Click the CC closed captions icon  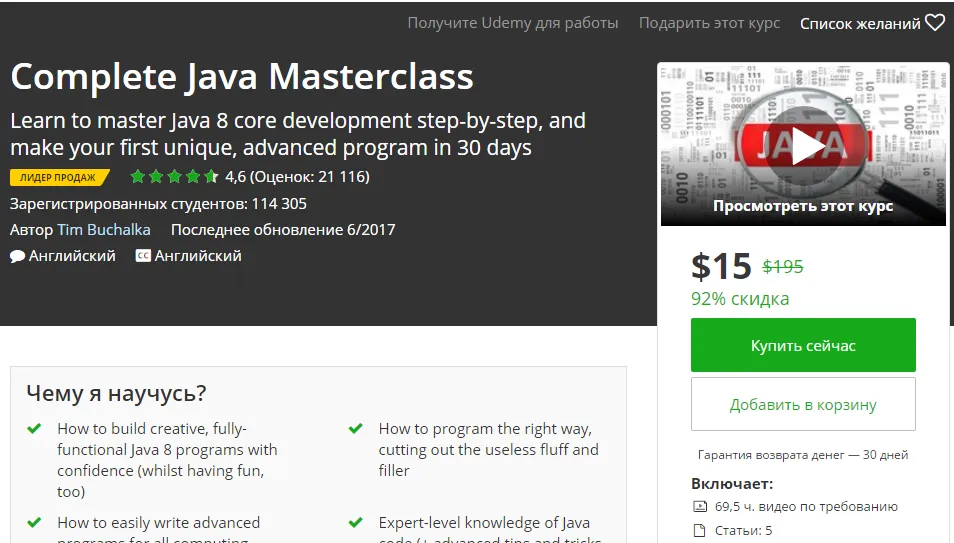[x=143, y=256]
